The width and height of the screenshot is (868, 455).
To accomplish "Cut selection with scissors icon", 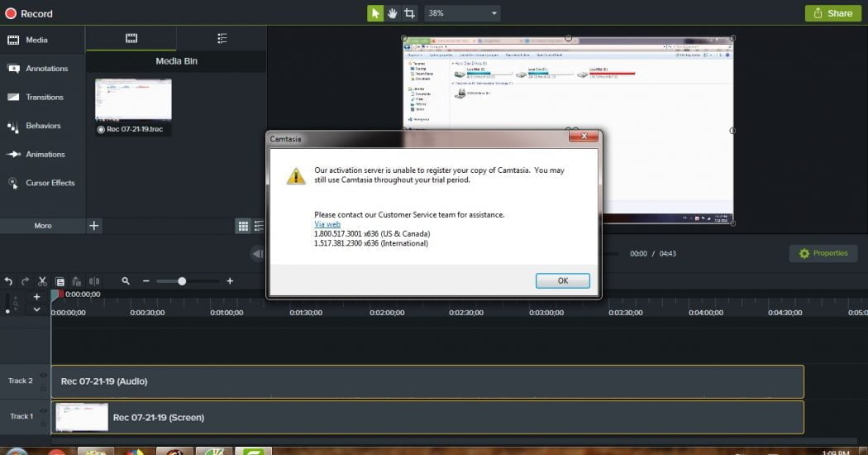I will [42, 281].
